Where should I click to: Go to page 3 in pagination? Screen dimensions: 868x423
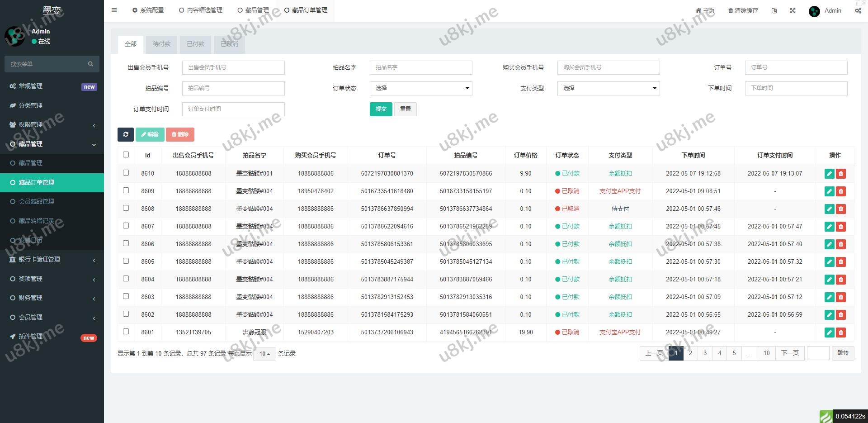pos(705,353)
